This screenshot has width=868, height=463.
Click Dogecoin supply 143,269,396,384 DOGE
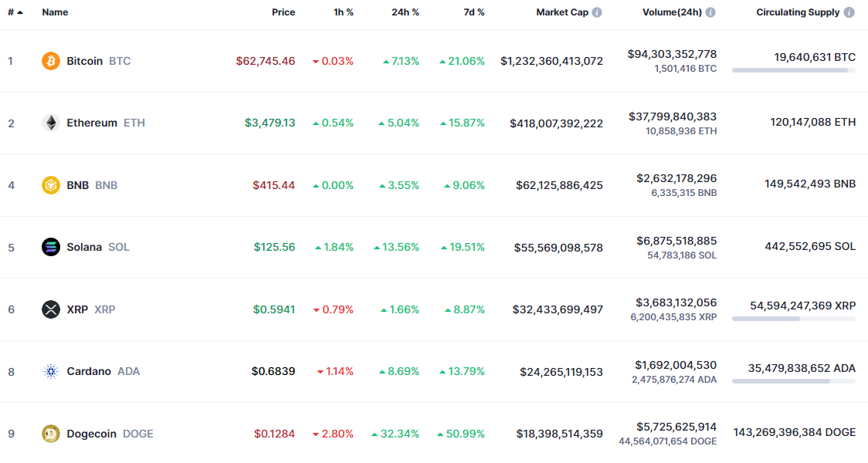coord(795,432)
